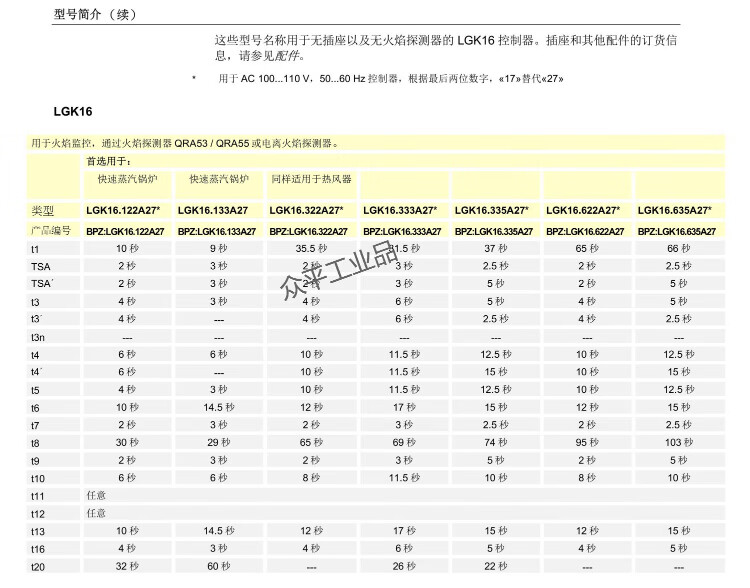Image resolution: width=750 pixels, height=588 pixels.
Task: Click type cell LGK16.335A27*
Action: [x=492, y=211]
